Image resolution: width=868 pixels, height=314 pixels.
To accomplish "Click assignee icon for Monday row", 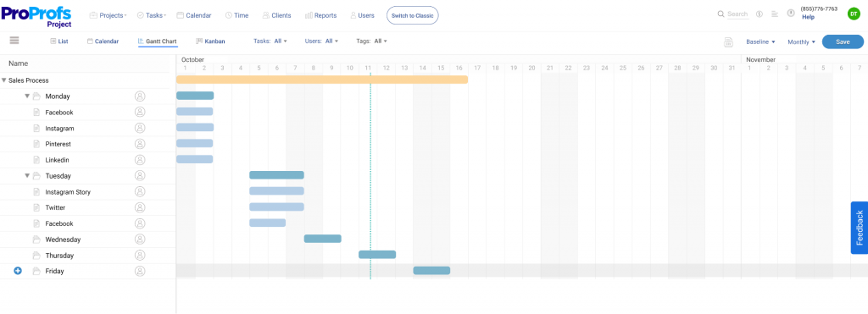I will pyautogui.click(x=140, y=96).
